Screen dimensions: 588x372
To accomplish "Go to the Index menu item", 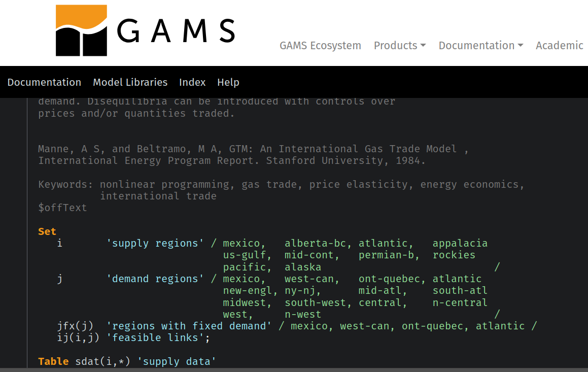I will coord(192,82).
